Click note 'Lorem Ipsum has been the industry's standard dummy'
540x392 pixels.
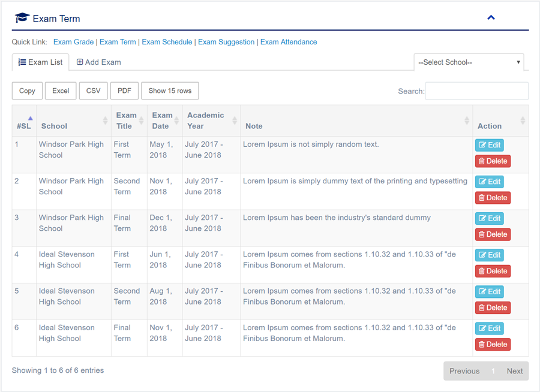click(x=337, y=218)
